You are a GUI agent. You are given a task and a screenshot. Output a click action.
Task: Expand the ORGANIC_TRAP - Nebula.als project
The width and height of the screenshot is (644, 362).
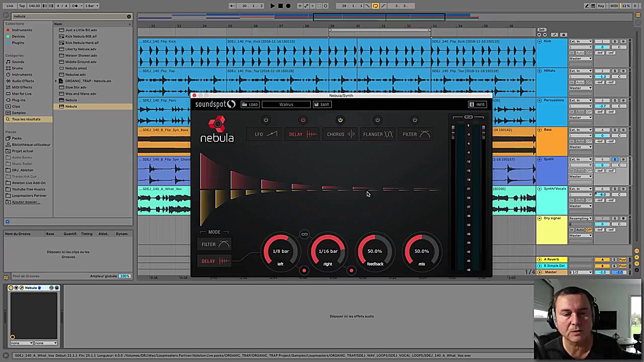pyautogui.click(x=55, y=80)
